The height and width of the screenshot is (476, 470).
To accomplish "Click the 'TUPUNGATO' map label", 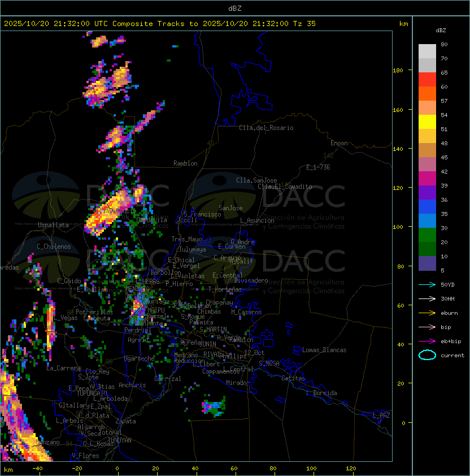I will click(x=92, y=393).
